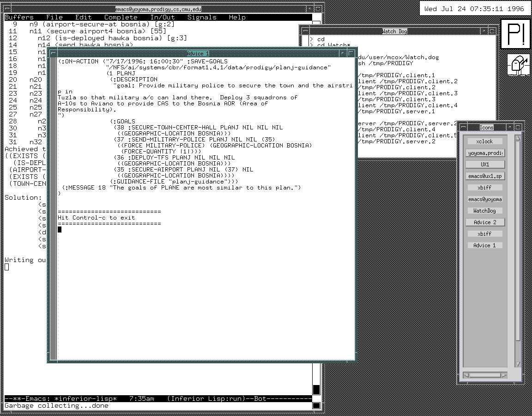The image size is (532, 416).
Task: Click the Icons panel horizontal scrollbar slider
Action: click(x=485, y=375)
